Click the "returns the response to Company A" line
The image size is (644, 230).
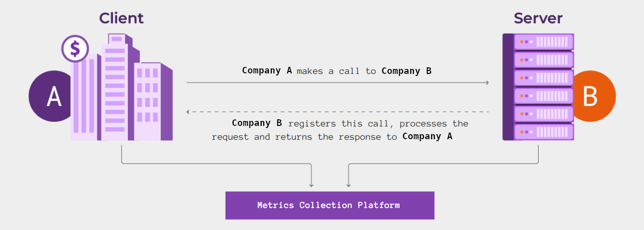coord(332,137)
